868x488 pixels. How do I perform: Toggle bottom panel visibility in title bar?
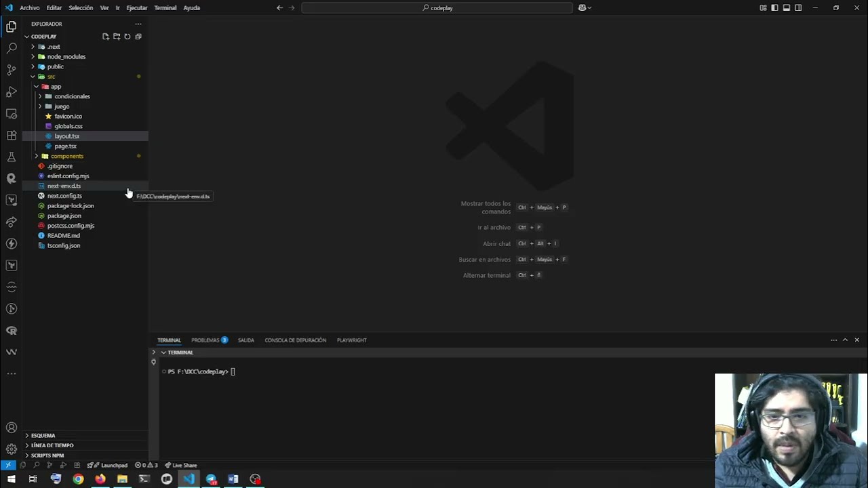tap(786, 8)
